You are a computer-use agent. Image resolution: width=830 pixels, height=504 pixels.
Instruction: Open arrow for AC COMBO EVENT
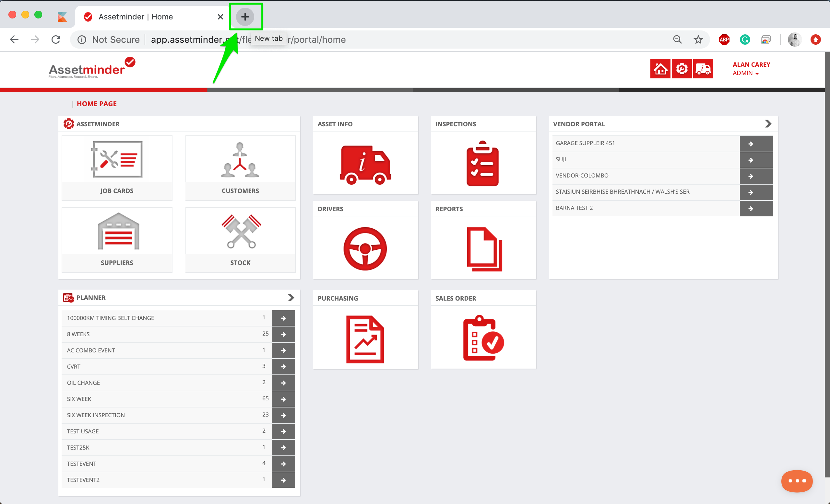pyautogui.click(x=283, y=350)
